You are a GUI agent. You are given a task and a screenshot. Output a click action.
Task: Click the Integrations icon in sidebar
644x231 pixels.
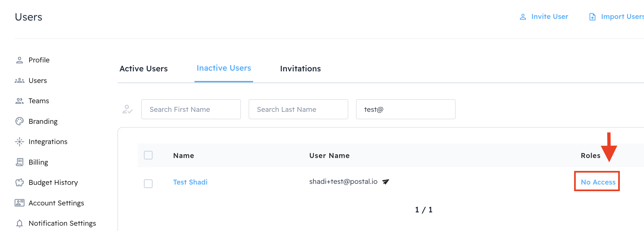click(20, 142)
